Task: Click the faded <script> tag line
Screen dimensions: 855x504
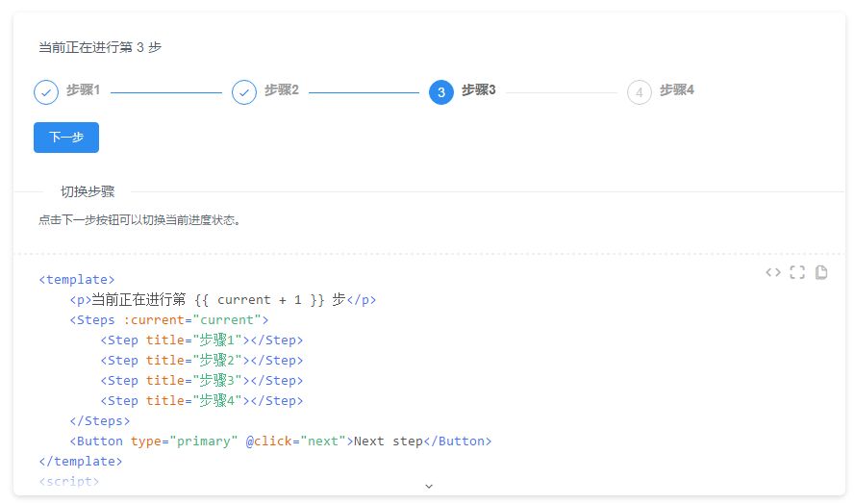Action: click(68, 481)
